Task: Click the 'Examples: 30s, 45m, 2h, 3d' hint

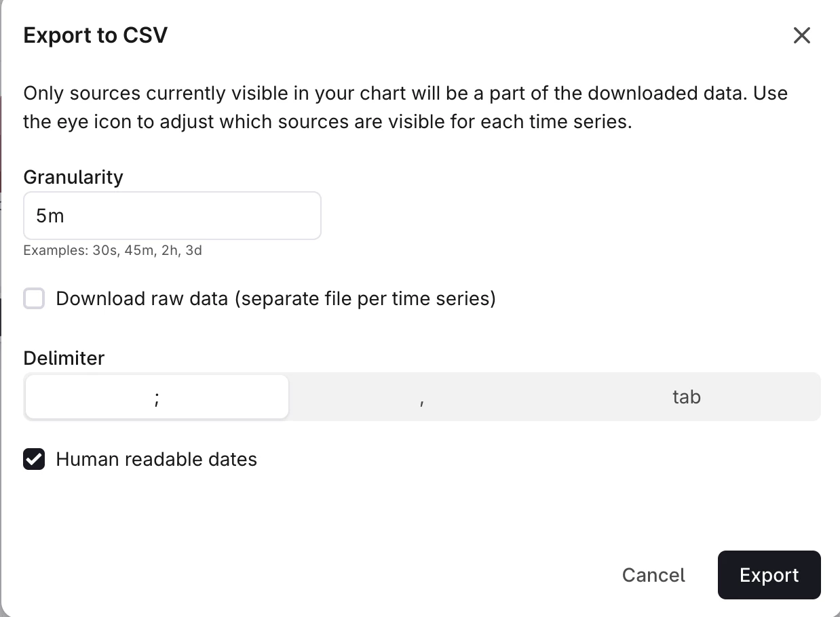Action: 113,250
